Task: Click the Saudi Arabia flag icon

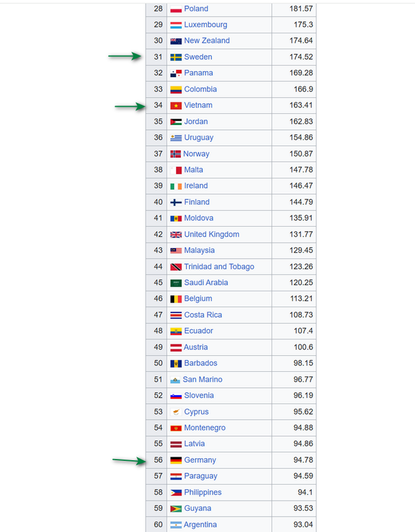Action: tap(176, 283)
